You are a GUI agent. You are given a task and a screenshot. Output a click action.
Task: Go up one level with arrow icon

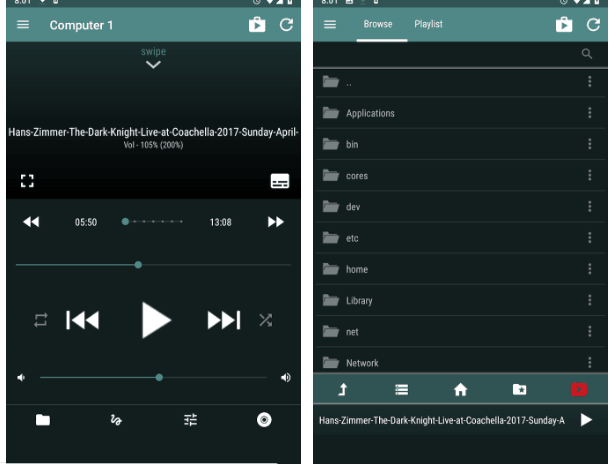[342, 390]
